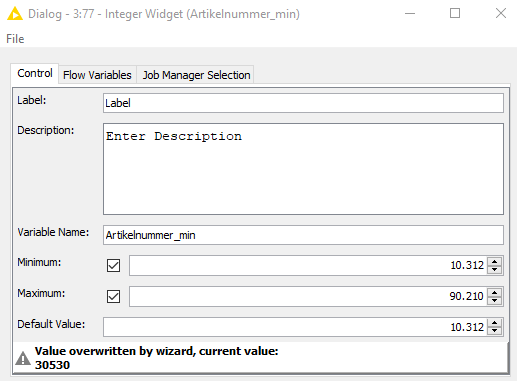Click the 'Value overwritten by wizard' message
The image size is (517, 381).
click(156, 351)
